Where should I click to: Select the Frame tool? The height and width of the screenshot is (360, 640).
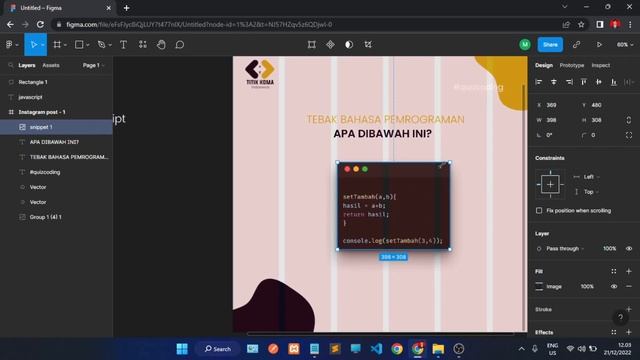pos(57,44)
